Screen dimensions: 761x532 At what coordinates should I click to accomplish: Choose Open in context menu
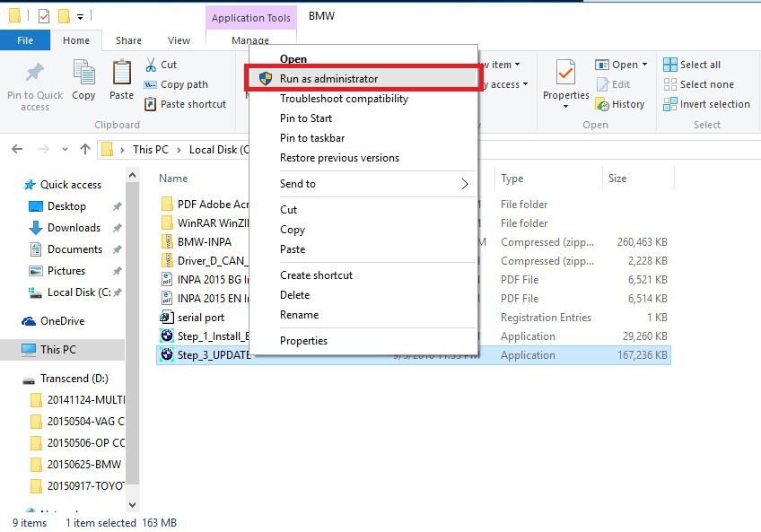[363, 58]
